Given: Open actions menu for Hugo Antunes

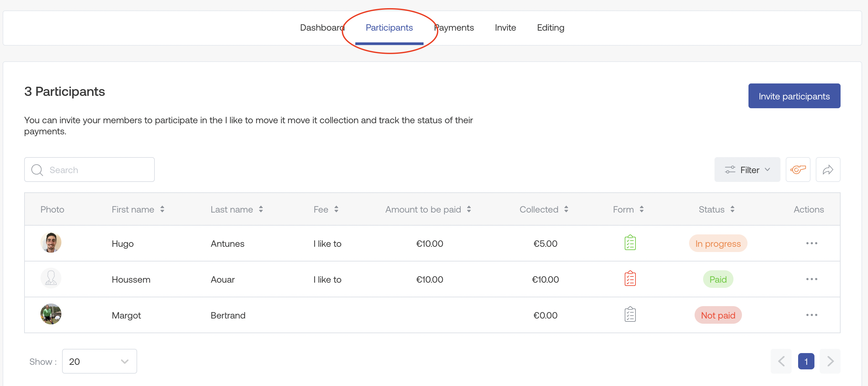Looking at the screenshot, I should (x=812, y=243).
